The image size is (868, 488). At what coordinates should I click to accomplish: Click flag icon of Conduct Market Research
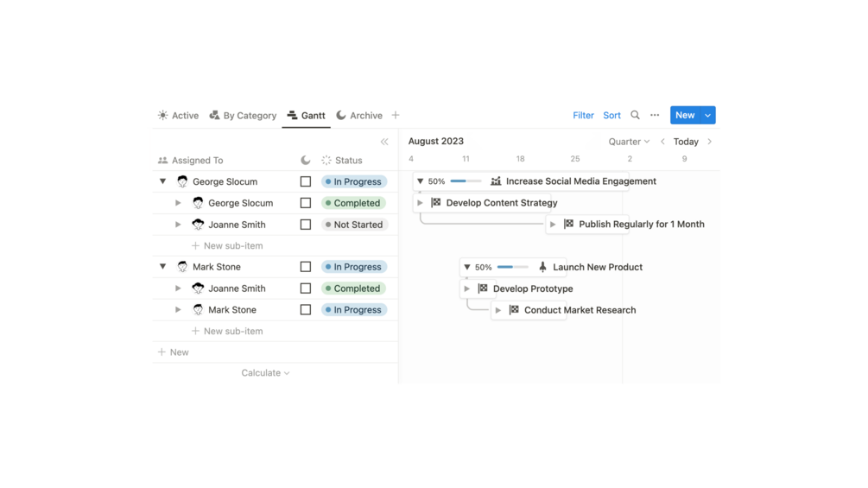514,310
